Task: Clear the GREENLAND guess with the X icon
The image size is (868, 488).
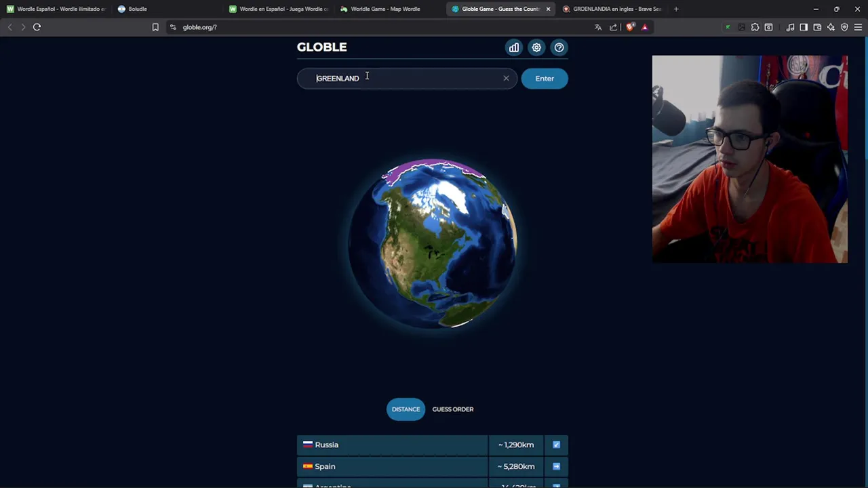Action: [x=506, y=78]
